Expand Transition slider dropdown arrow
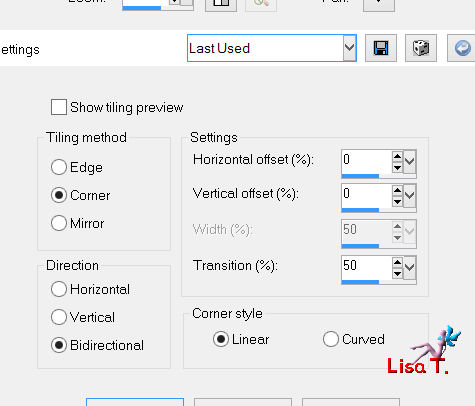The width and height of the screenshot is (475, 406). [x=410, y=267]
